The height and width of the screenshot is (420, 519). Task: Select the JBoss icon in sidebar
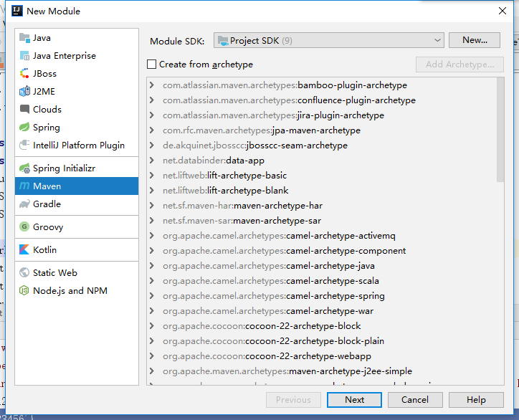point(25,74)
